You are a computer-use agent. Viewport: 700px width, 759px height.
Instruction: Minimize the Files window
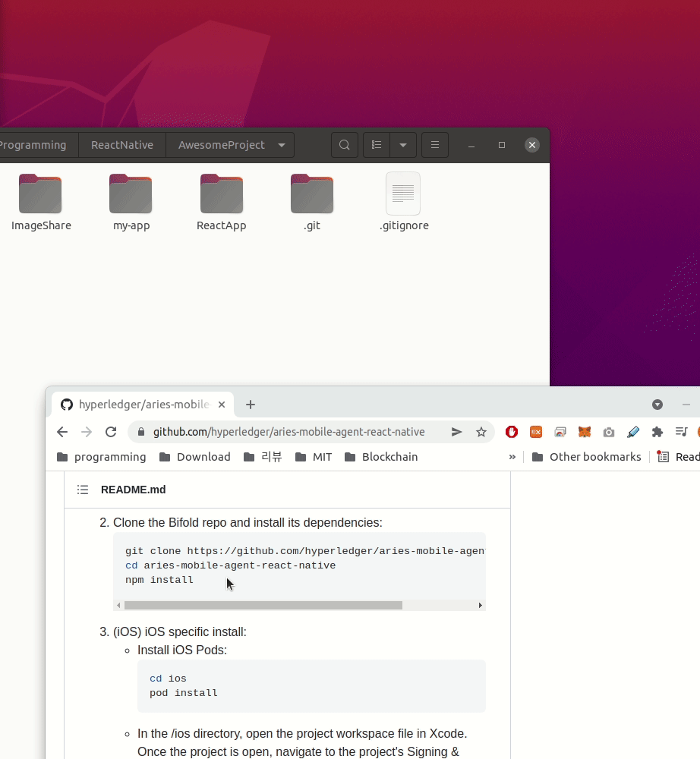(x=471, y=145)
